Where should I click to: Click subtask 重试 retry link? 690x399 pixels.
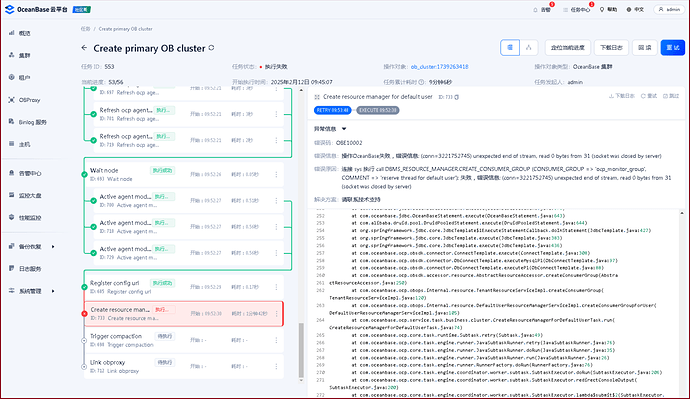[649, 96]
